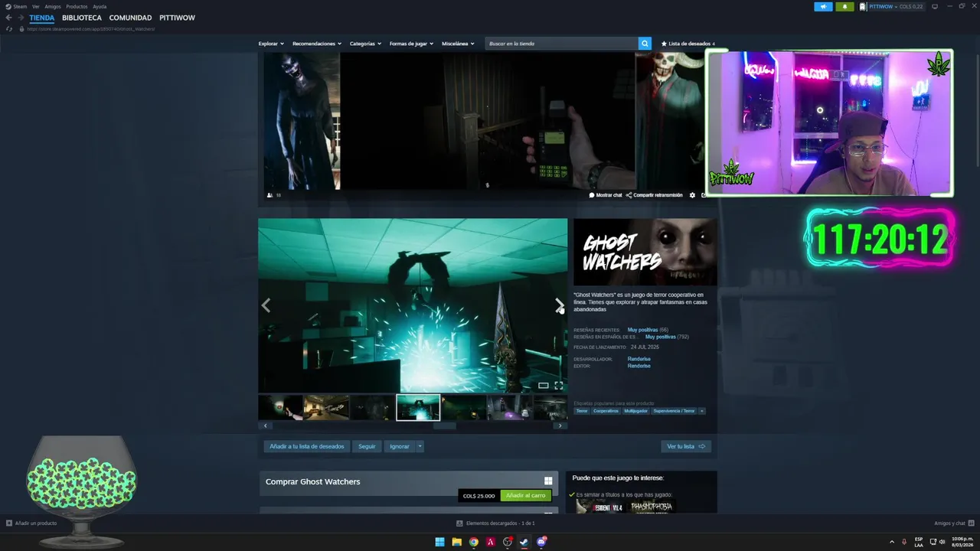Screen dimensions: 980x551
Task: Click the thumbnail strip left scroll arrow
Action: point(266,425)
